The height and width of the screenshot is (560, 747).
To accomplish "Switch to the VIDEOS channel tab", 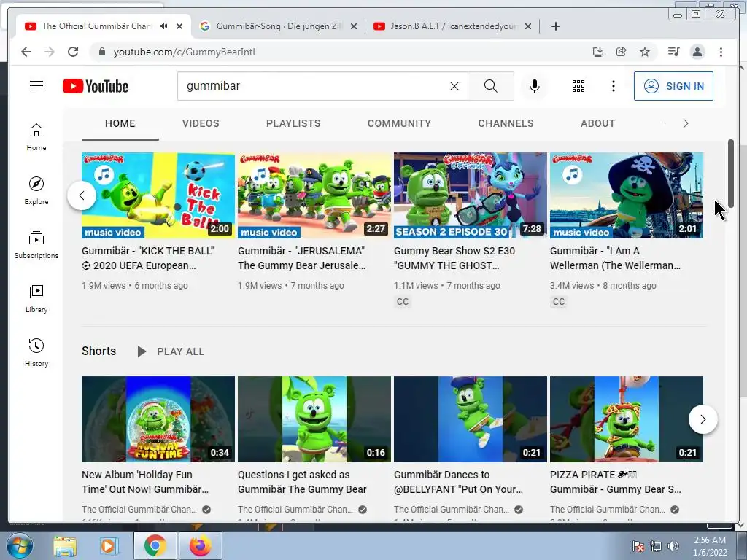I will click(201, 123).
